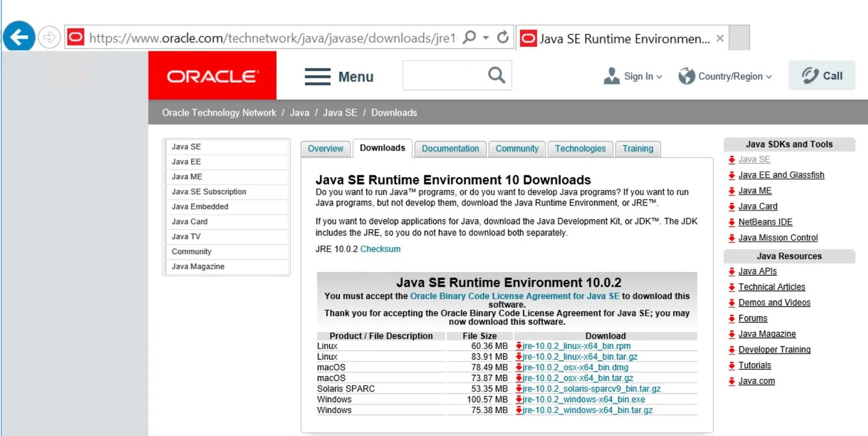Expand the Country/Region dropdown
This screenshot has width=868, height=436.
click(x=725, y=76)
